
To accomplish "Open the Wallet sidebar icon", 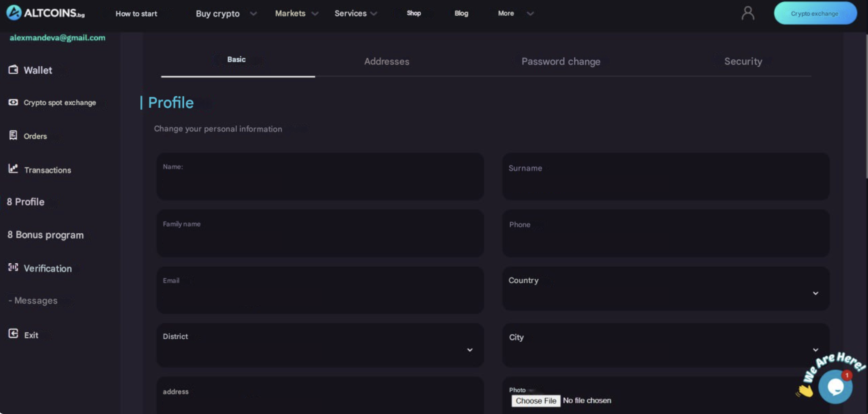I will click(13, 70).
